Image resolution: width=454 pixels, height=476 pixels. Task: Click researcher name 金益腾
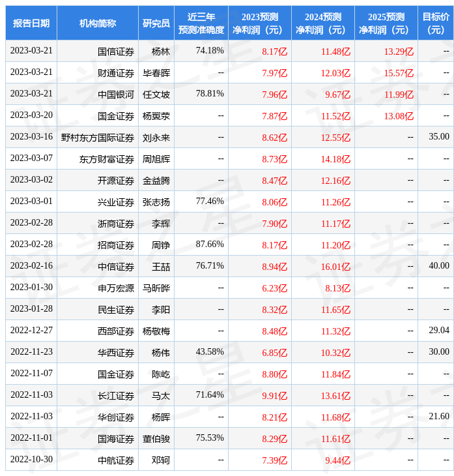(x=156, y=181)
